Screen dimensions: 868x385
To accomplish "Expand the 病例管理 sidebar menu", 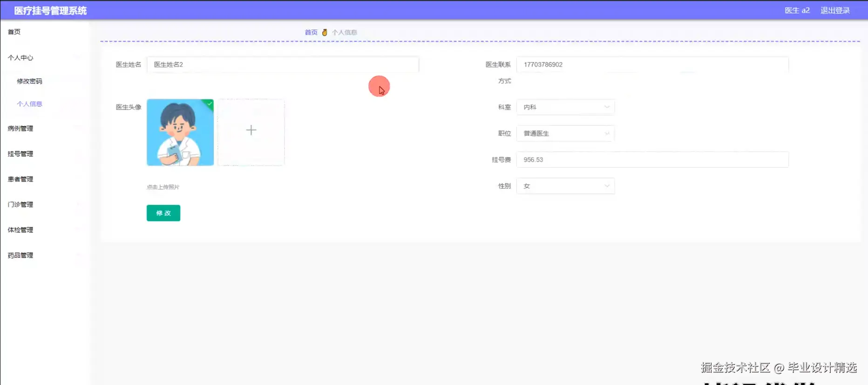I will click(20, 129).
